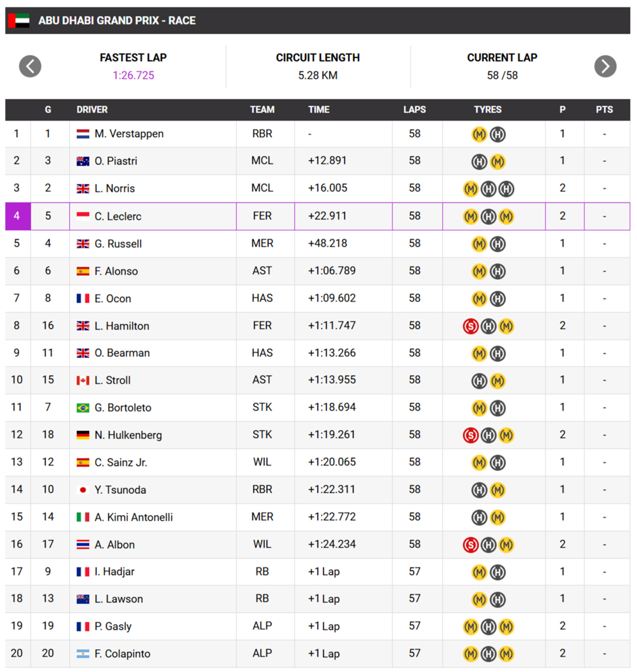Click the Brazil flag beside Bortoleto
637x672 pixels.
(x=83, y=408)
